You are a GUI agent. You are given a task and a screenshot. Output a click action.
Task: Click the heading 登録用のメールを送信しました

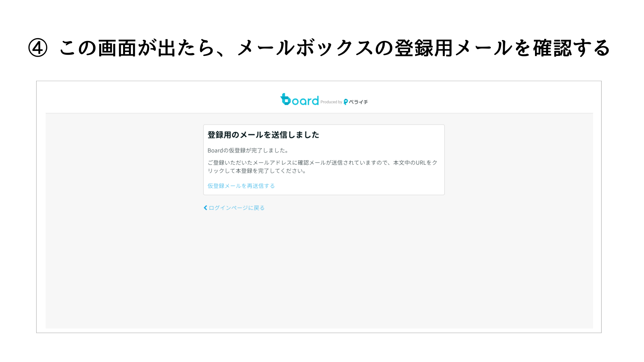click(263, 135)
